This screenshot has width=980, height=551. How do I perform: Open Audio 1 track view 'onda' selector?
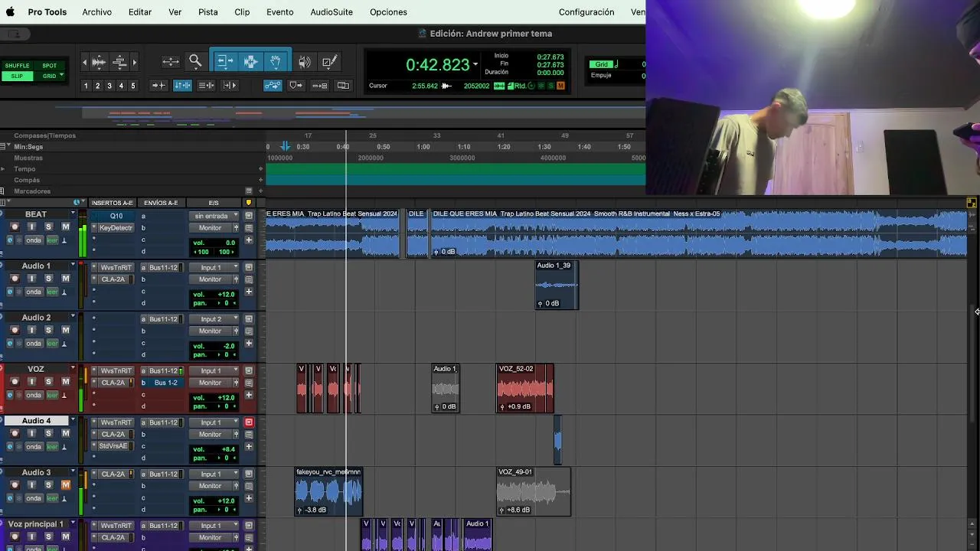34,292
